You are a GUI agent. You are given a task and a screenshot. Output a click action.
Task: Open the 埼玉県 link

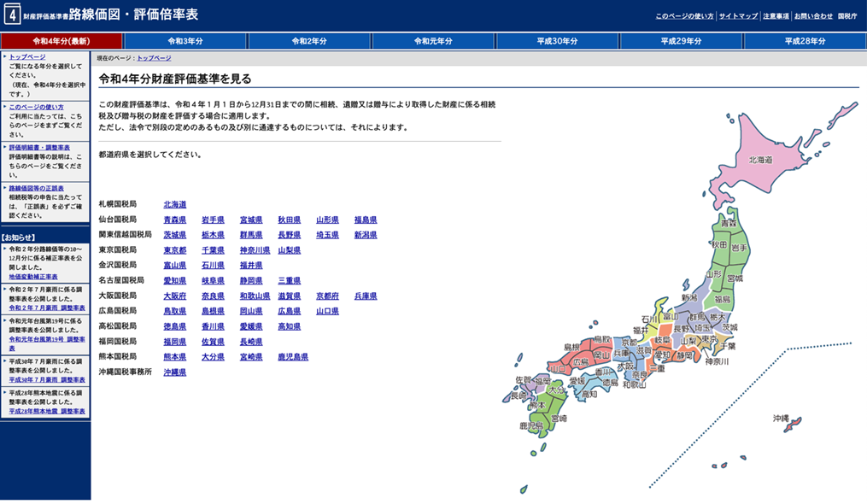click(327, 235)
